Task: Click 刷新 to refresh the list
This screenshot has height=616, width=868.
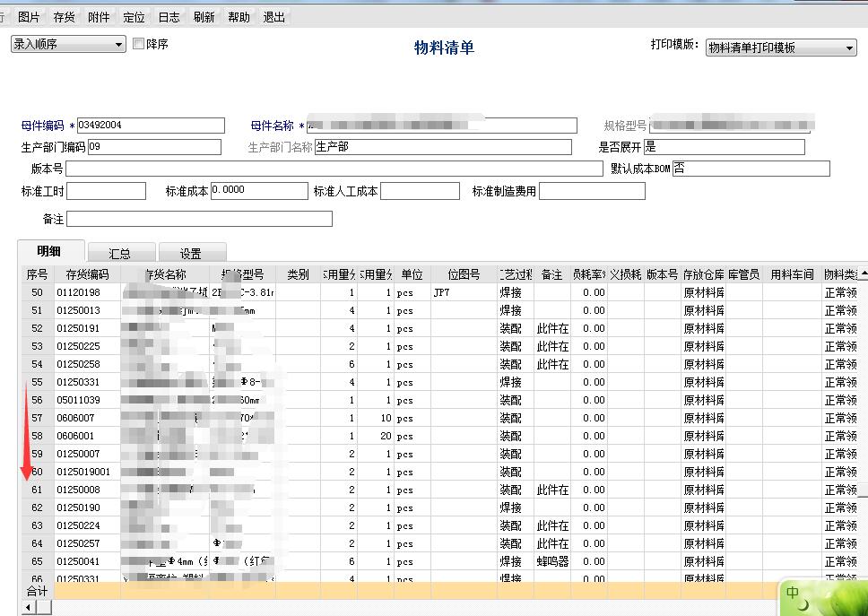Action: pos(204,17)
